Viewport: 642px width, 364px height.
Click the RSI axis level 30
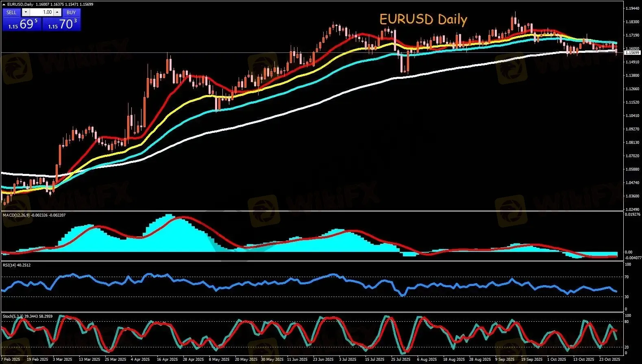tap(627, 297)
